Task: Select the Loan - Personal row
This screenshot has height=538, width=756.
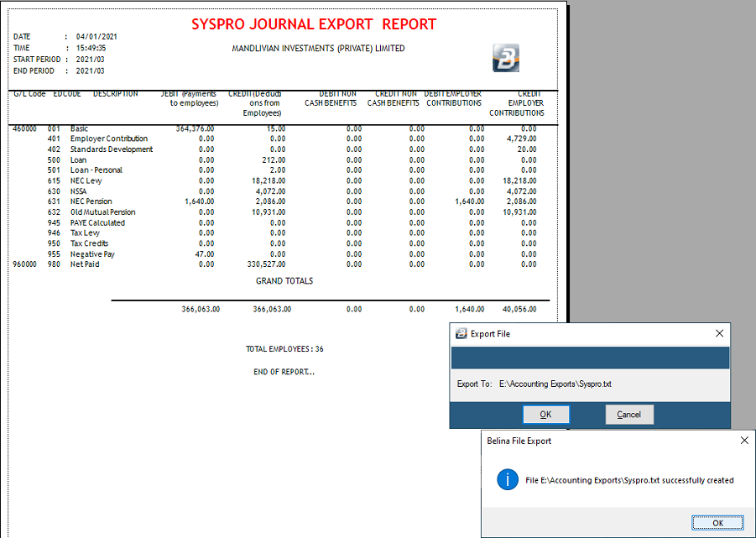Action: coord(96,170)
